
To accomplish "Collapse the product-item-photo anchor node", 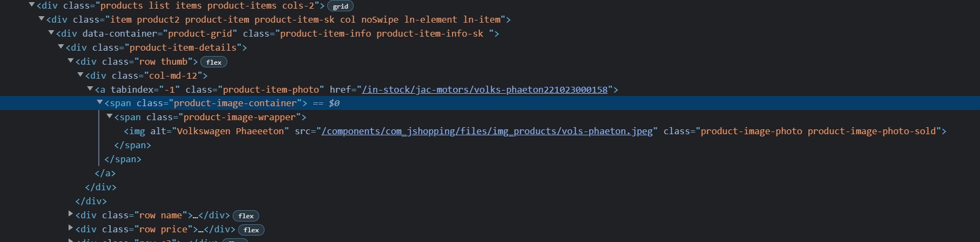I will pos(90,89).
